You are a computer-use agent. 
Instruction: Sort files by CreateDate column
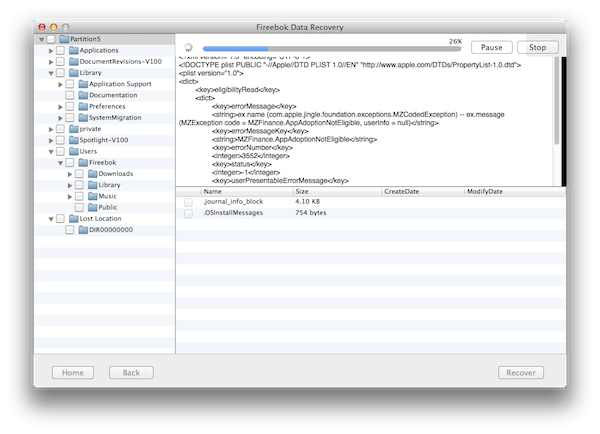point(423,191)
